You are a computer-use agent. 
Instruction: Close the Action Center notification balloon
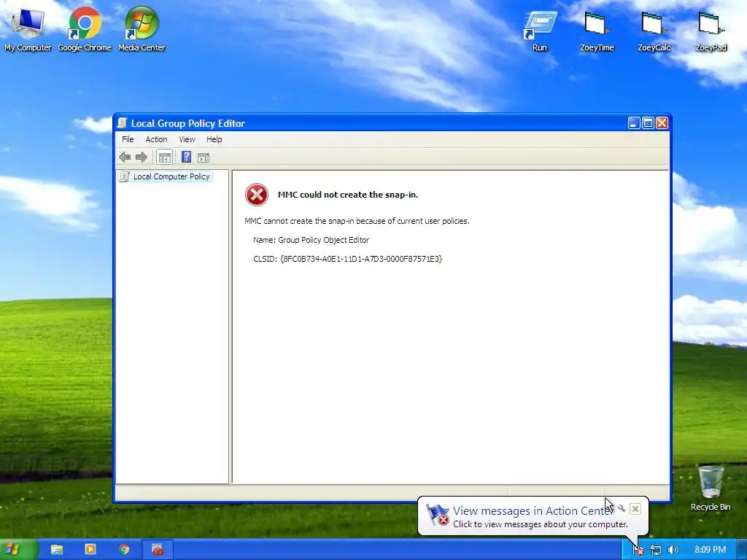pyautogui.click(x=635, y=509)
